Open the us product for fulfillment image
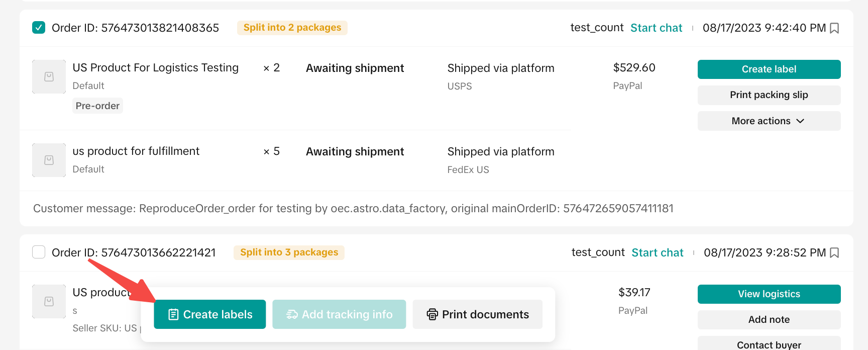 coord(49,160)
